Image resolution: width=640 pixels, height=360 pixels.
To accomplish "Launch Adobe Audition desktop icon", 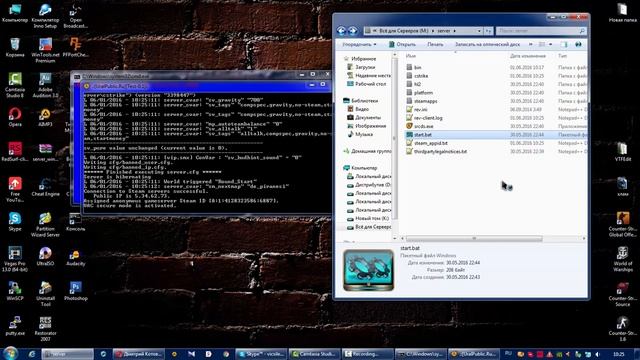I will [45, 85].
